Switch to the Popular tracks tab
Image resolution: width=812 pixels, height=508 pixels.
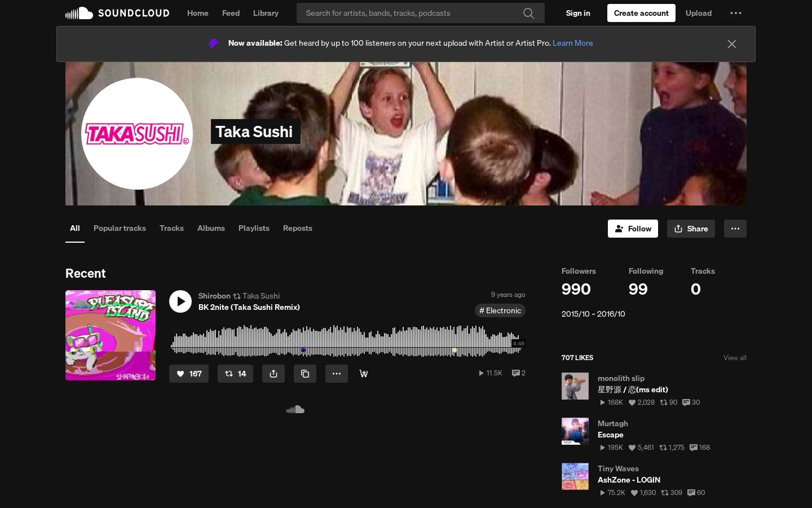tap(120, 228)
